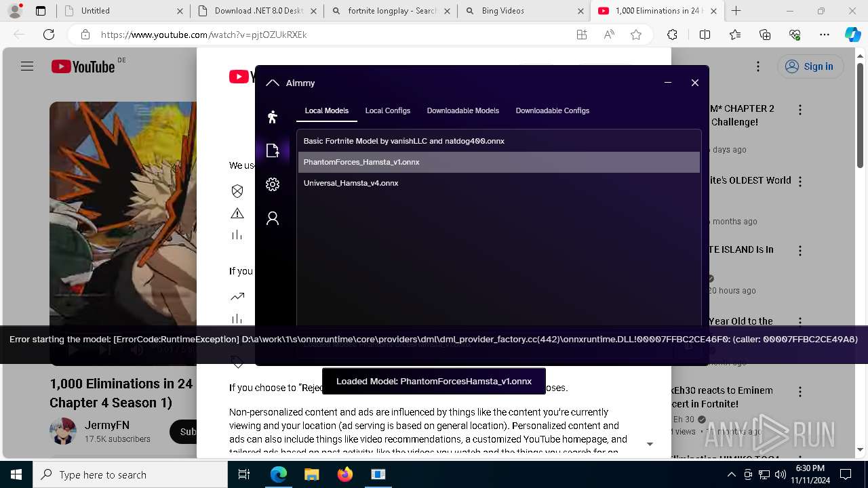Expand the consent dialog down arrow
Image resolution: width=868 pixels, height=488 pixels.
[x=650, y=444]
